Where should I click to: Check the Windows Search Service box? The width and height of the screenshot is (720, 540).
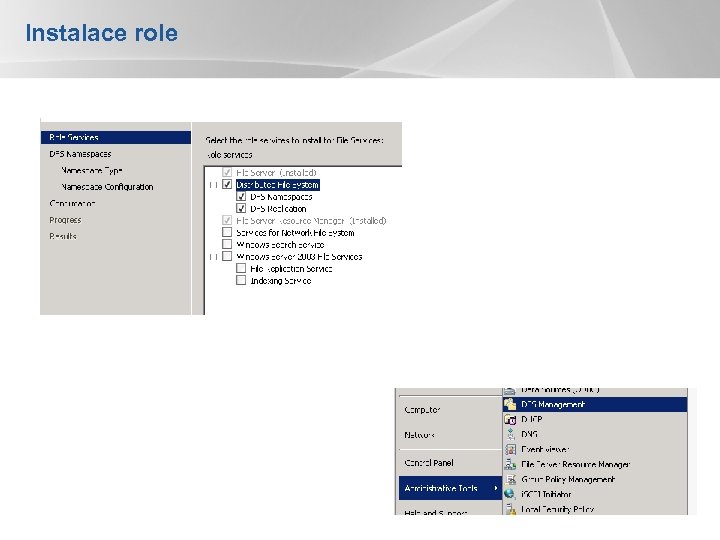click(x=227, y=244)
